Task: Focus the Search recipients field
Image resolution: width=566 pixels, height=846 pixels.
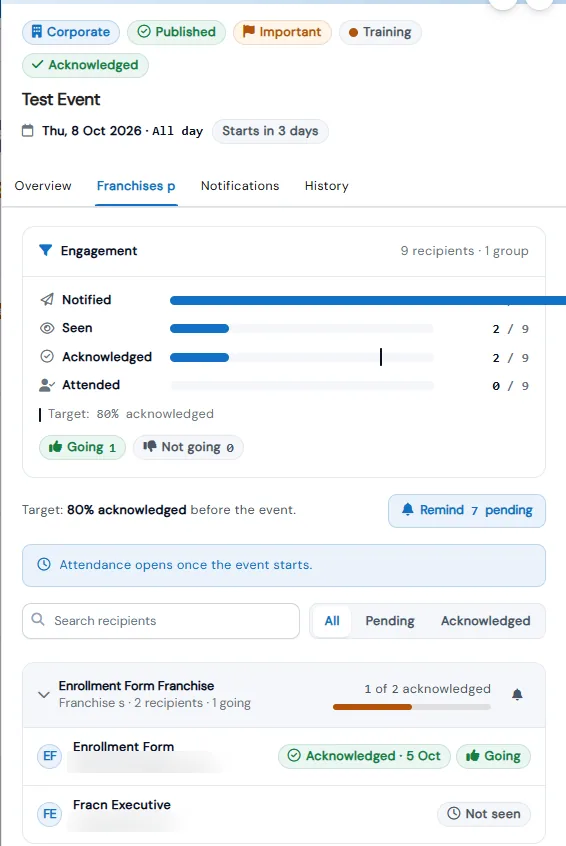Action: point(161,621)
